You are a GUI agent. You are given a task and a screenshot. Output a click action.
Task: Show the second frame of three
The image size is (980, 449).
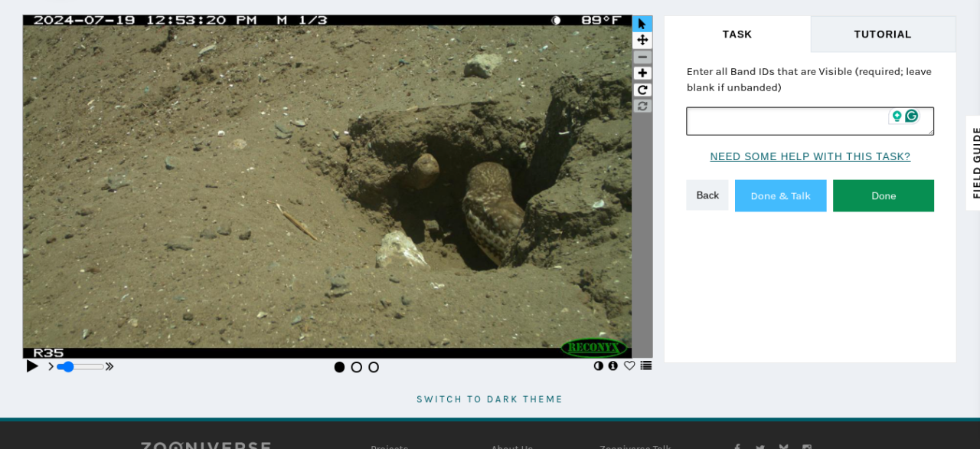click(x=356, y=367)
